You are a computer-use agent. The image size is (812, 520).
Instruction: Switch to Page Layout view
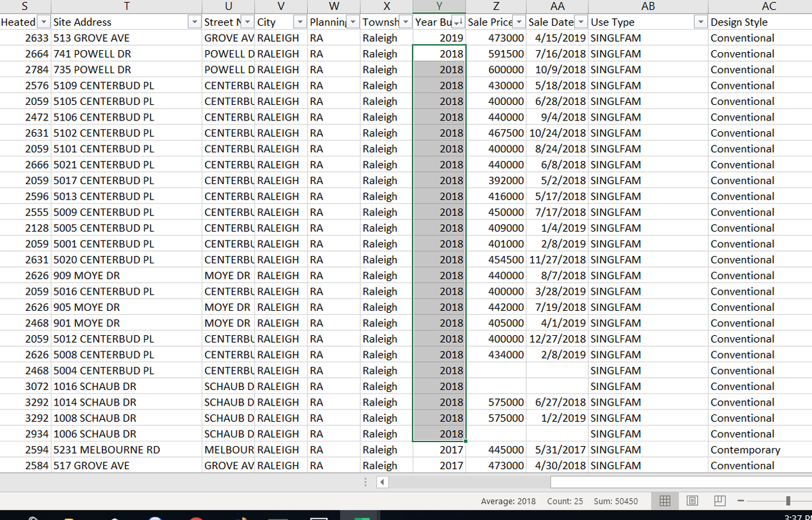point(692,501)
